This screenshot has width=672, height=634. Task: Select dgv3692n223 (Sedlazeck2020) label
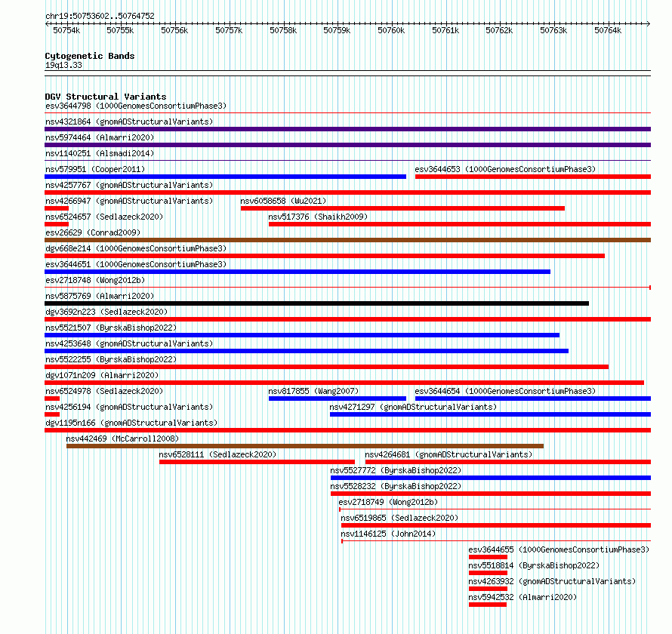coord(106,312)
